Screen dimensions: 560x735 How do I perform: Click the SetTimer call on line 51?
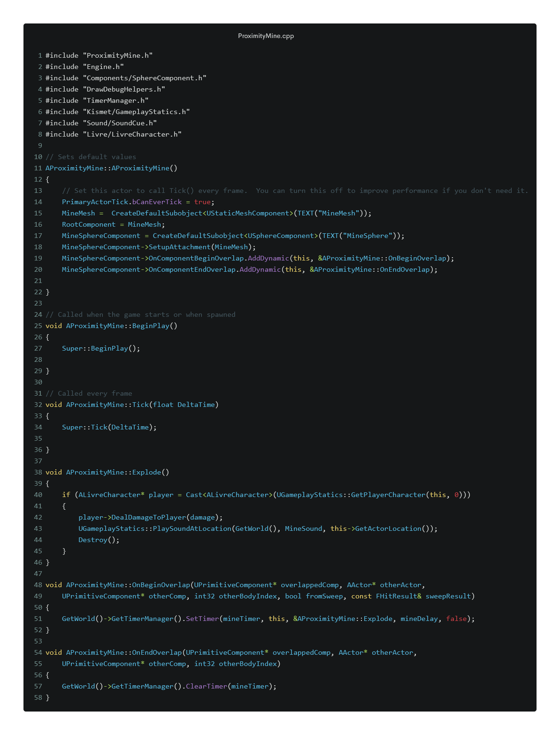click(x=202, y=619)
